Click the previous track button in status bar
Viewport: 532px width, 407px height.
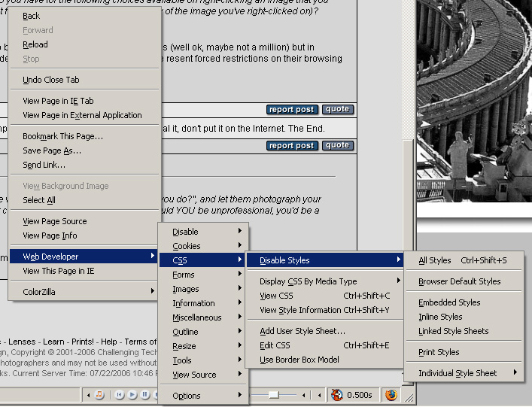pyautogui.click(x=120, y=395)
